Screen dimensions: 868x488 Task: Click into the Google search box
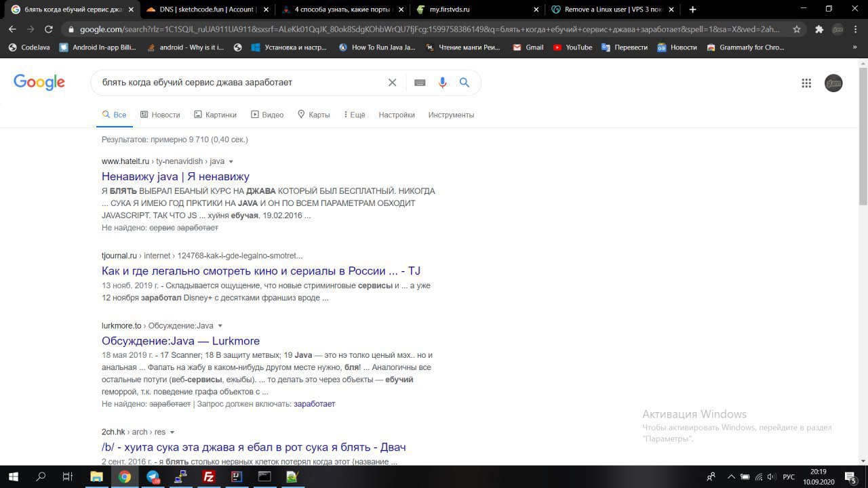(x=241, y=83)
